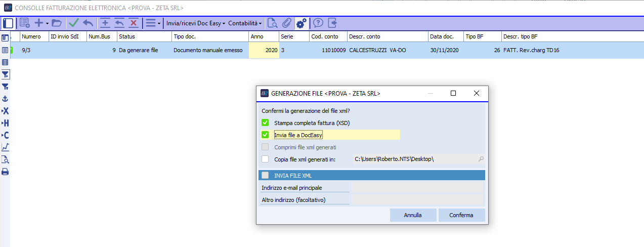The width and height of the screenshot is (644, 247).
Task: Check Copia file xml generati in
Action: pos(265,159)
